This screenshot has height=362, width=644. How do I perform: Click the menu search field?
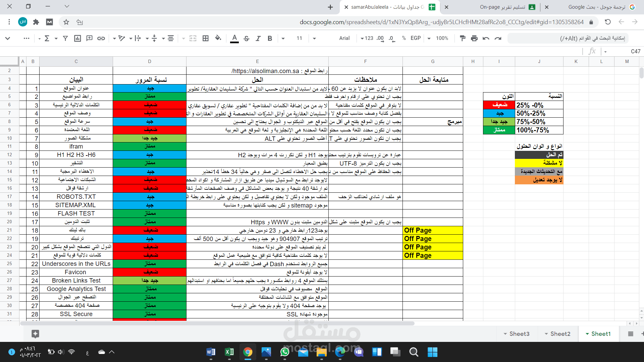pyautogui.click(x=570, y=38)
